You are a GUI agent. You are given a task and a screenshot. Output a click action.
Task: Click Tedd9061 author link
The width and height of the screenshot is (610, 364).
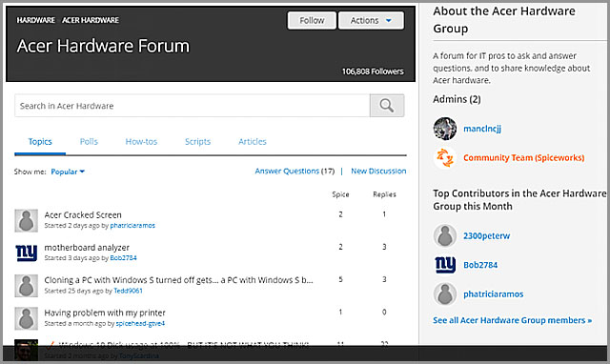128,291
